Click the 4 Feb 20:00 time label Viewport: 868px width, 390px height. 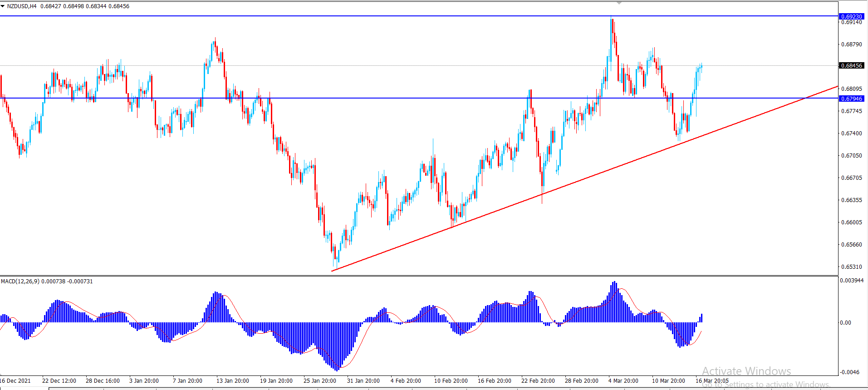coord(406,381)
